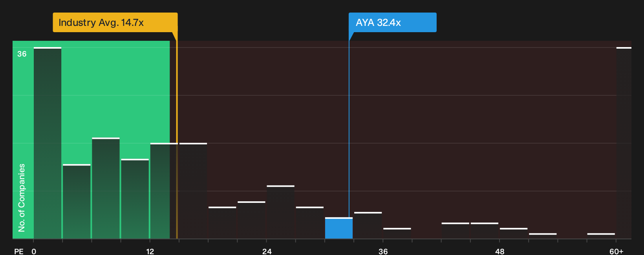The image size is (644, 255).
Task: Click the No. of Companies axis title
Action: tap(22, 197)
